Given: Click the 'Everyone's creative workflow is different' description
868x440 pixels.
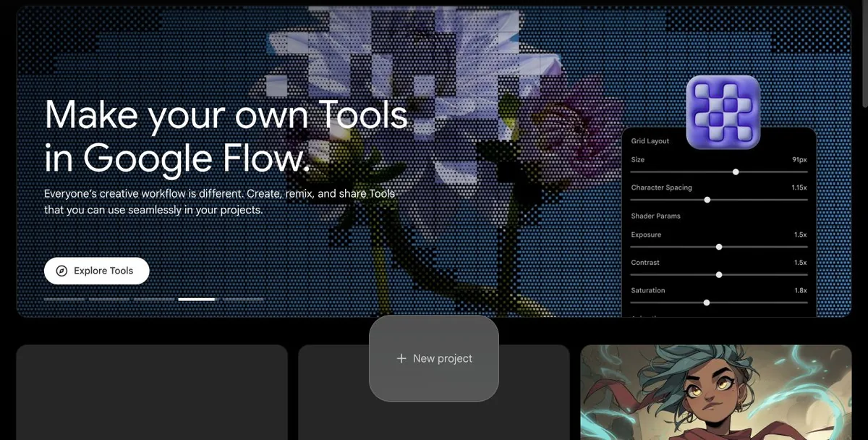Looking at the screenshot, I should (220, 202).
